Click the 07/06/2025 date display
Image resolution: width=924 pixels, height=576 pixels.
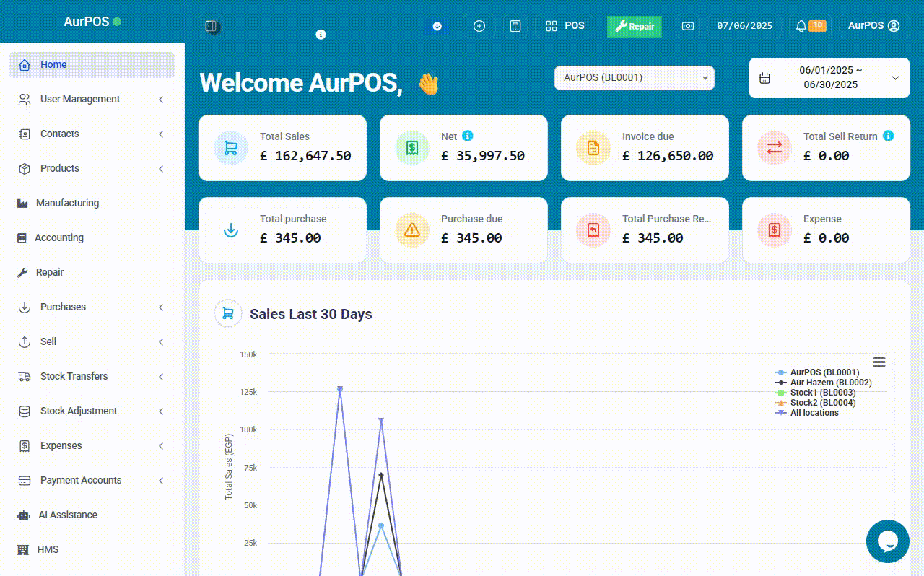744,26
